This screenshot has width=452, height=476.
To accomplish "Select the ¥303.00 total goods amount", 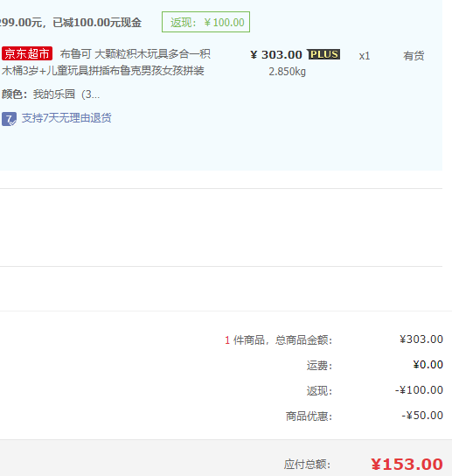I will pyautogui.click(x=421, y=339).
